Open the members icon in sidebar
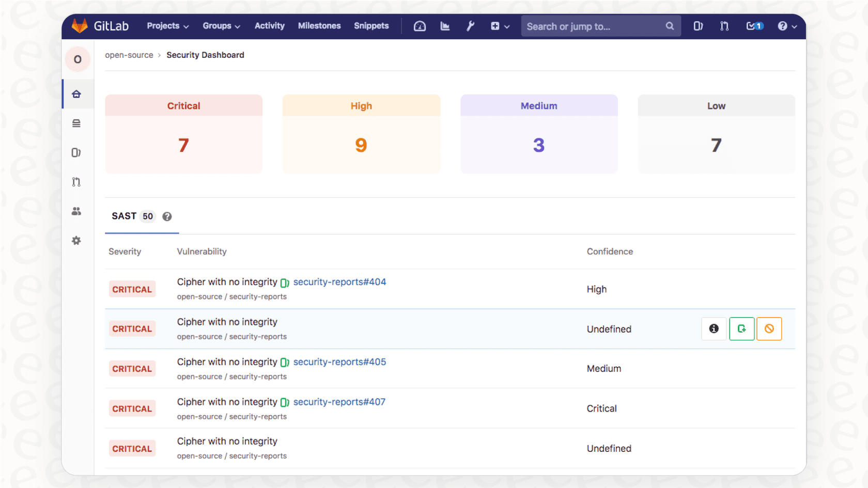 (76, 211)
